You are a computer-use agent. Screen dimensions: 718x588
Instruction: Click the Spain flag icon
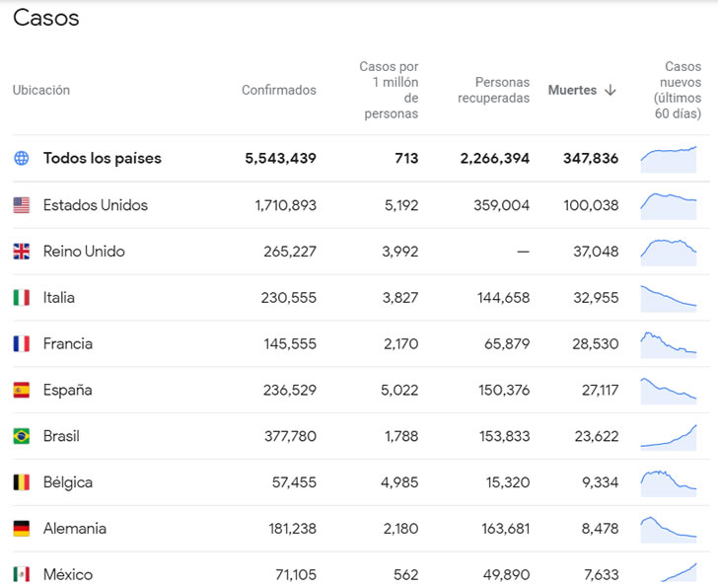pos(21,390)
